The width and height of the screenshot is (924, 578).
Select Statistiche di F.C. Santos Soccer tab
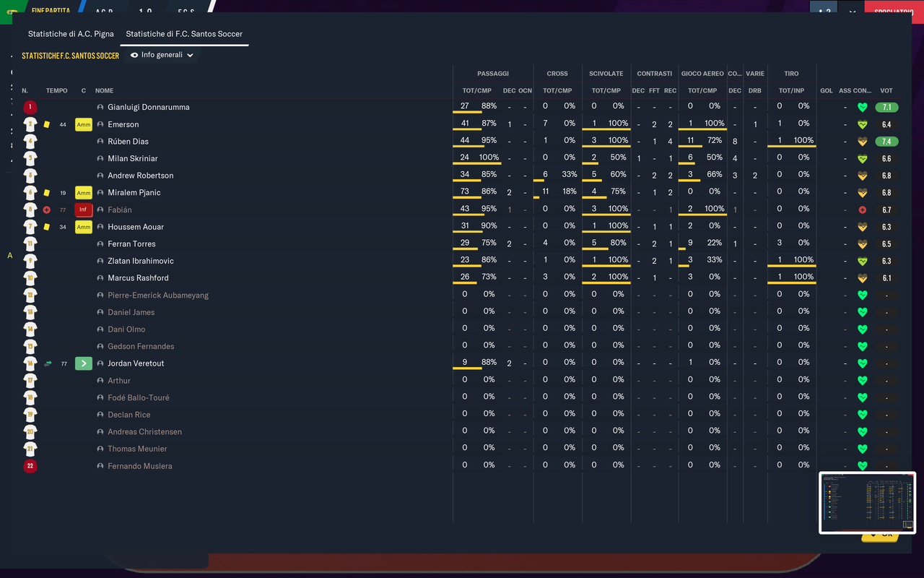[x=184, y=34]
